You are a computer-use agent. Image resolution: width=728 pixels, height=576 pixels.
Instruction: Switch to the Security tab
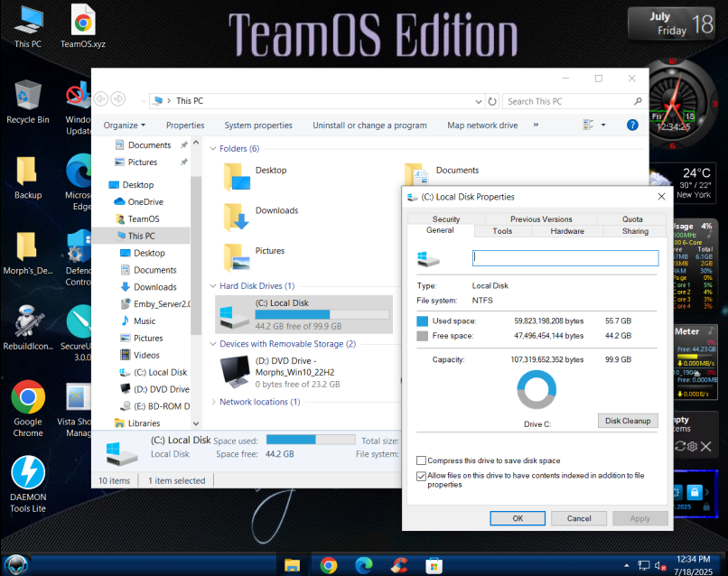(x=446, y=219)
